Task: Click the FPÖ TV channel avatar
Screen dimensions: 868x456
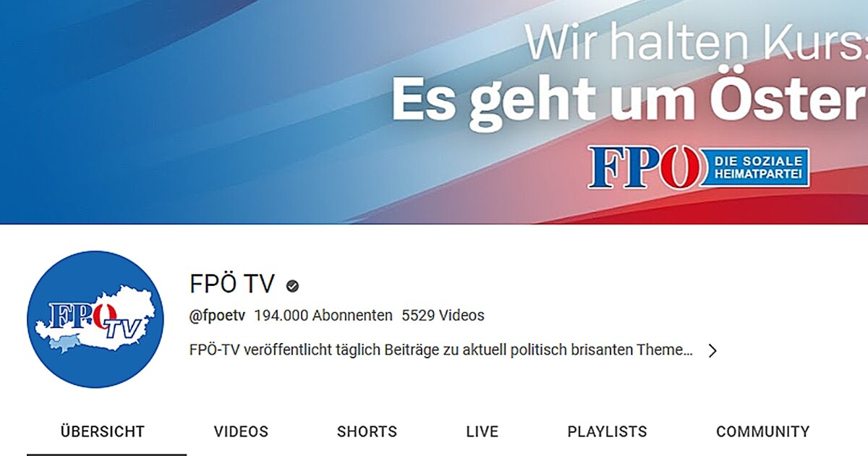Action: (x=95, y=319)
